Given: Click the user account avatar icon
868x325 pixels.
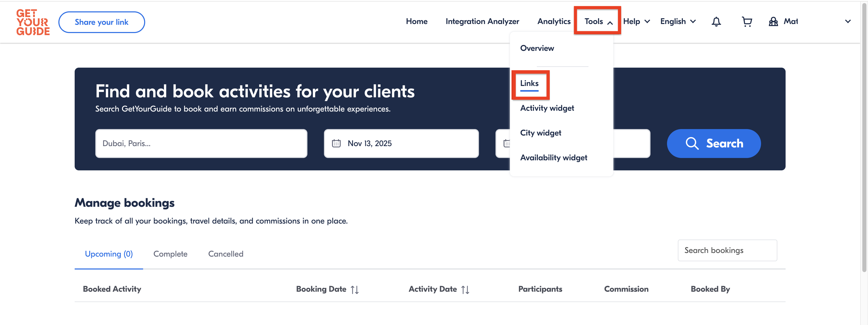Looking at the screenshot, I should 773,22.
